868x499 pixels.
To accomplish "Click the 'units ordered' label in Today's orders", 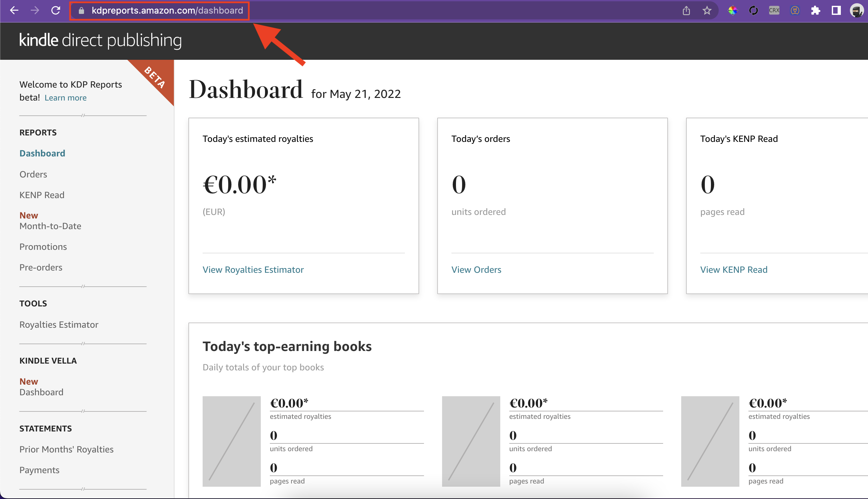I will point(478,212).
